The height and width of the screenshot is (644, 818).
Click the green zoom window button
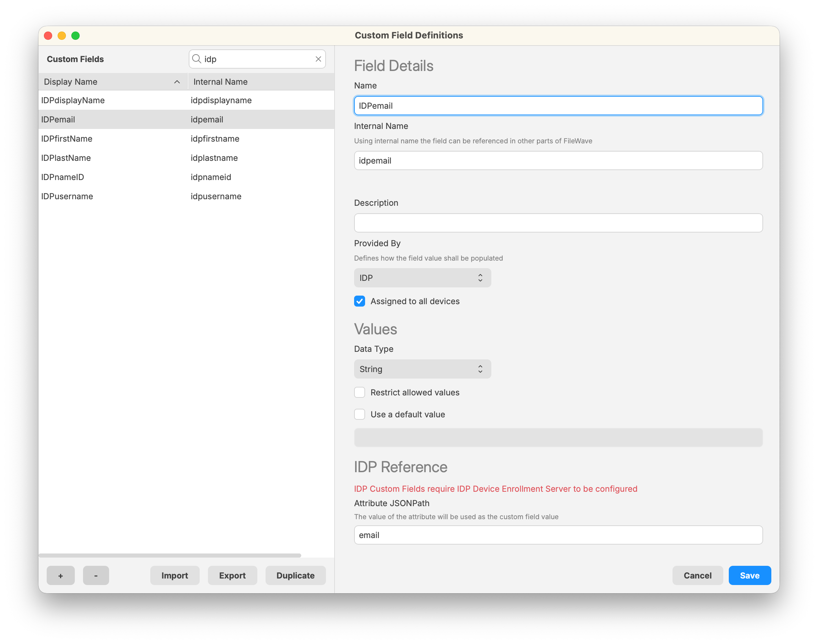pyautogui.click(x=75, y=35)
